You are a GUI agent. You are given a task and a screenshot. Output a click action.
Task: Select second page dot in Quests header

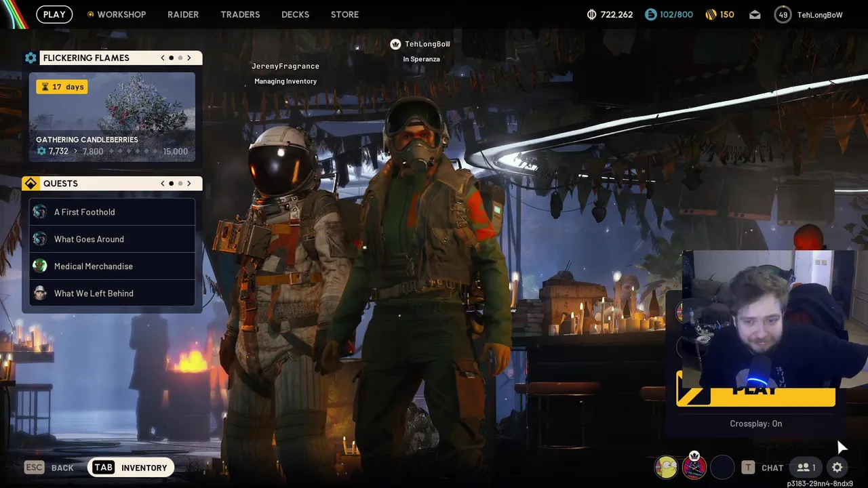pyautogui.click(x=180, y=184)
